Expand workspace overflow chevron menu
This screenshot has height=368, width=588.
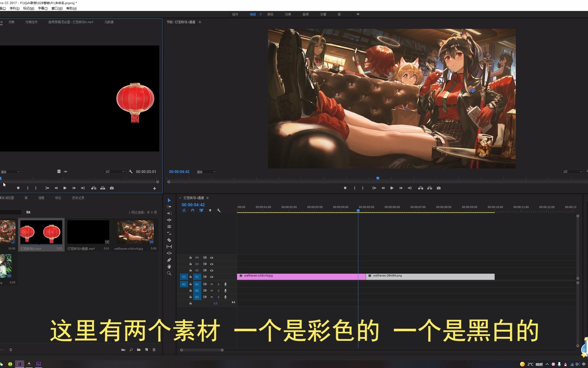[x=358, y=14]
